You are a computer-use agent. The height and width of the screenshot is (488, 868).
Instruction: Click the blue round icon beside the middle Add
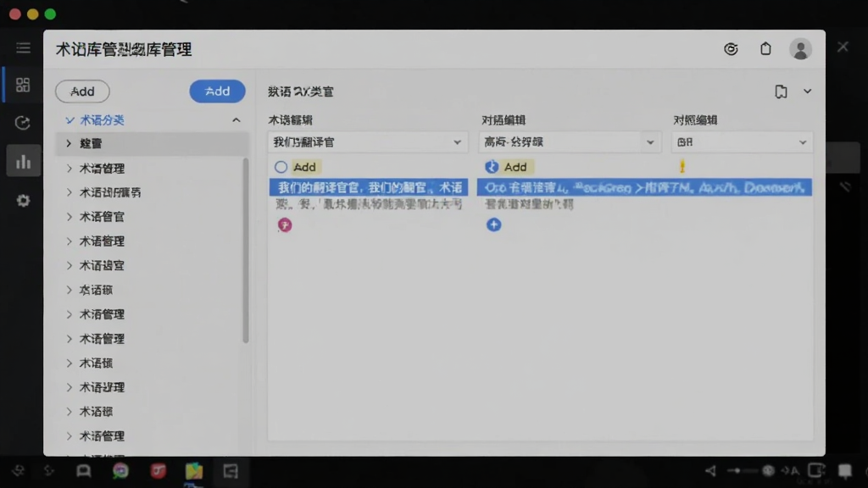tap(492, 167)
